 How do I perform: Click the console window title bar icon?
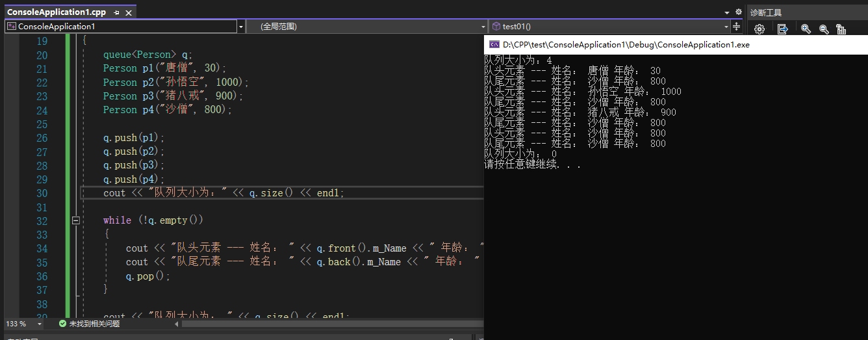click(x=494, y=45)
